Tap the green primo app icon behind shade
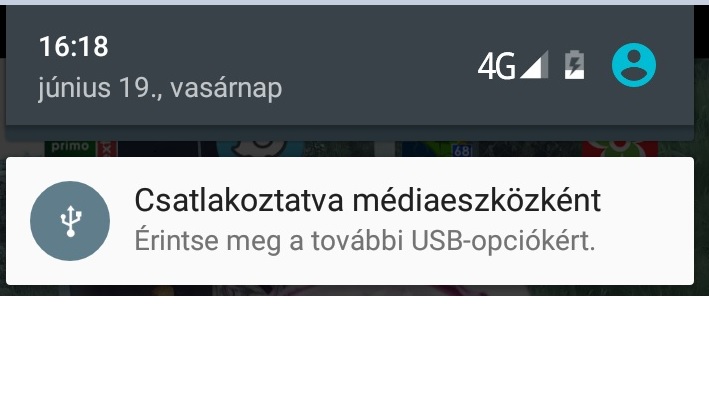709x400 pixels. click(x=70, y=148)
